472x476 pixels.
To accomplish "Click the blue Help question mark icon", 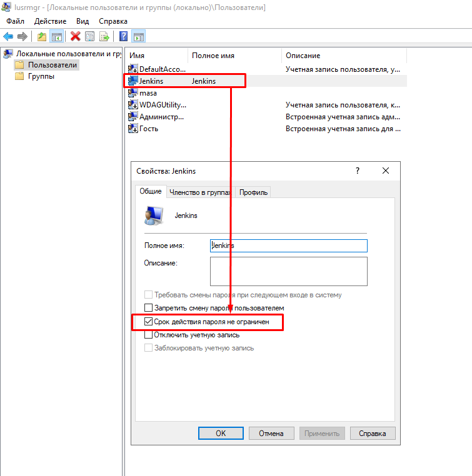I will [x=124, y=36].
